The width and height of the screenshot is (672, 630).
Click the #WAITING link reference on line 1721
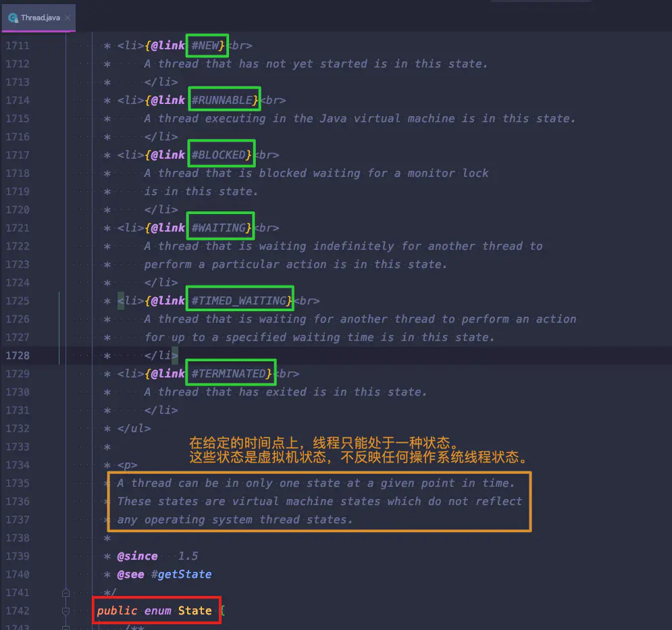coord(219,228)
